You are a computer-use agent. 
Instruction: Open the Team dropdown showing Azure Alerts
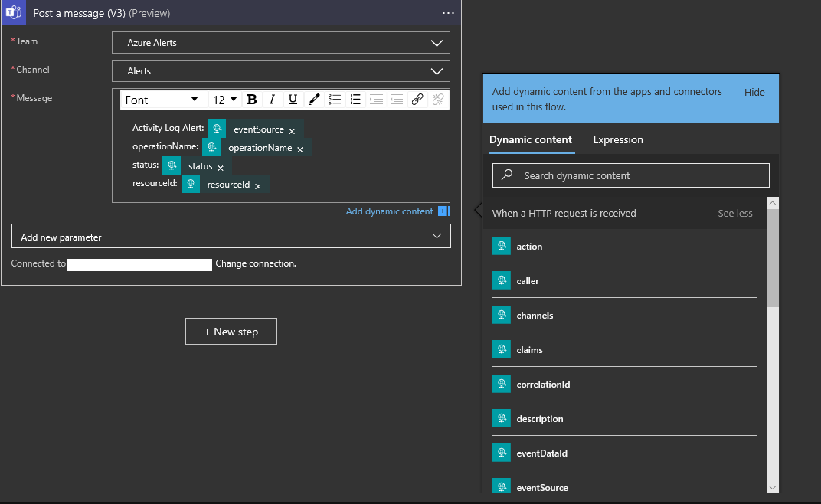tap(280, 43)
